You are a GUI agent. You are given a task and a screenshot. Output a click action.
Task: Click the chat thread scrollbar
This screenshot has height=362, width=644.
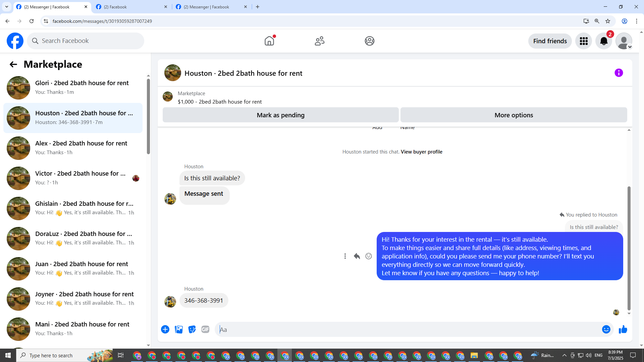629,248
